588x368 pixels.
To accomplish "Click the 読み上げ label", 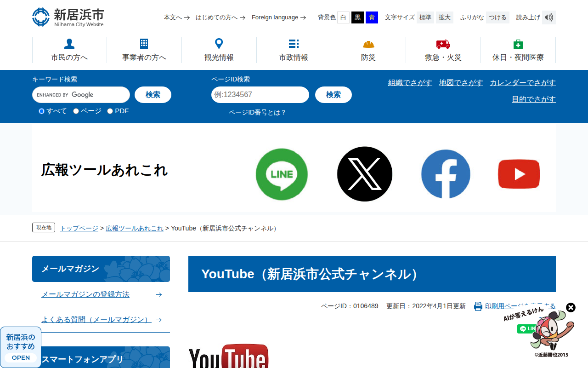I will [528, 17].
